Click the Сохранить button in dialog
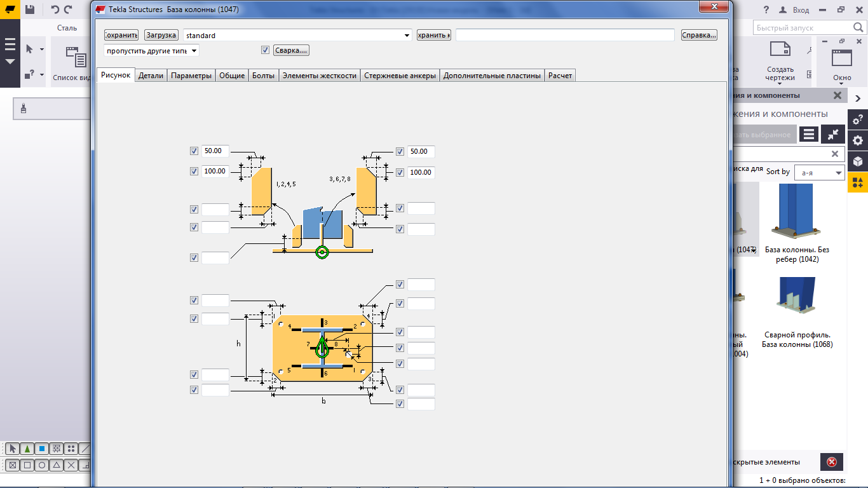Screen dimensions: 868x488 (x=121, y=36)
